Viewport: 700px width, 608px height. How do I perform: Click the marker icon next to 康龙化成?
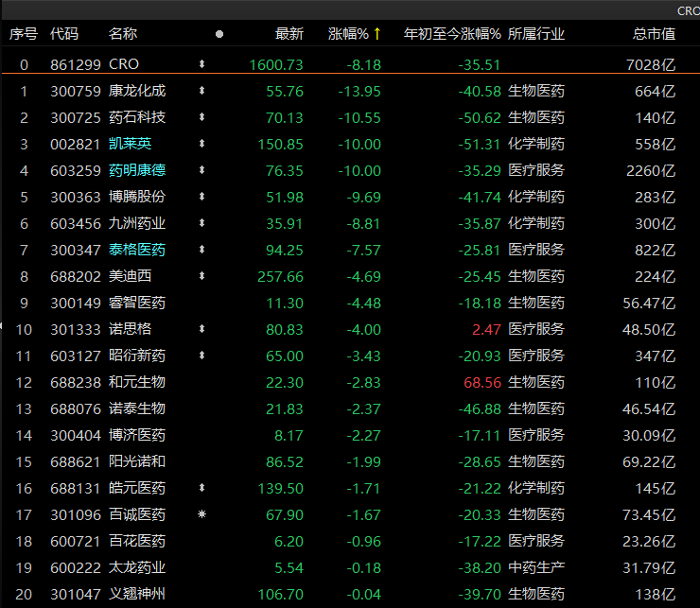pos(201,92)
